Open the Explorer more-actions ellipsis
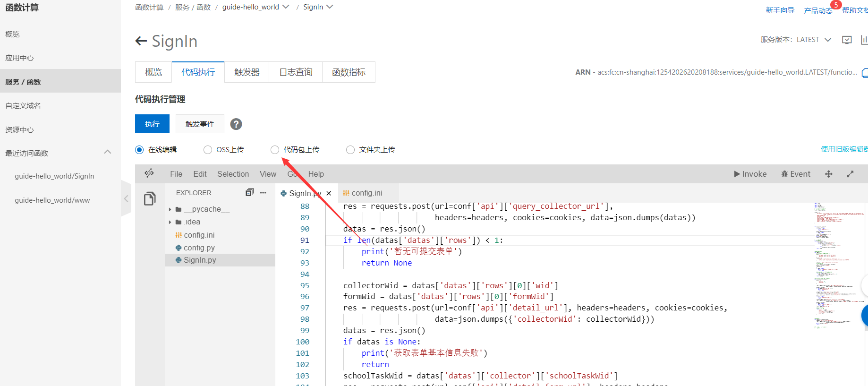The image size is (868, 386). pos(263,192)
